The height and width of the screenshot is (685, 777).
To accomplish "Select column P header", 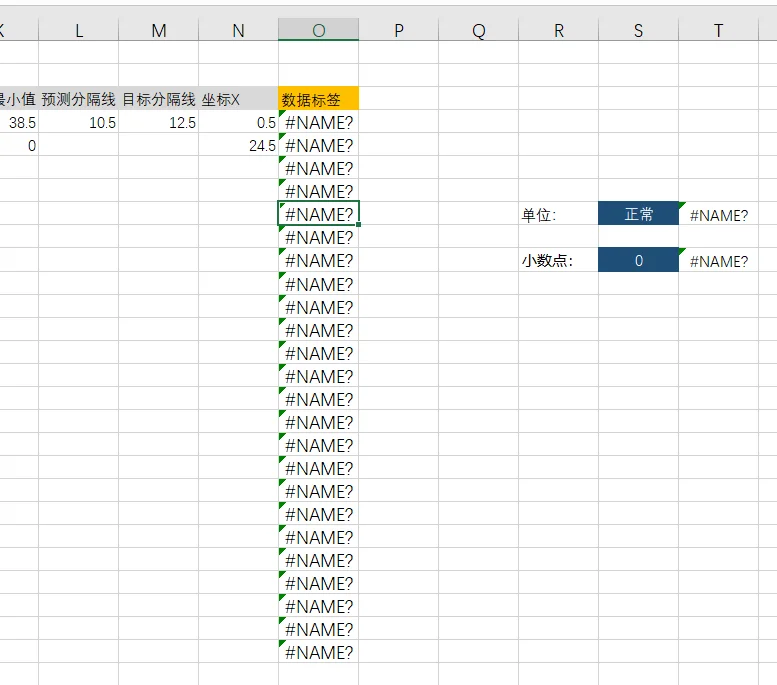I will (398, 30).
